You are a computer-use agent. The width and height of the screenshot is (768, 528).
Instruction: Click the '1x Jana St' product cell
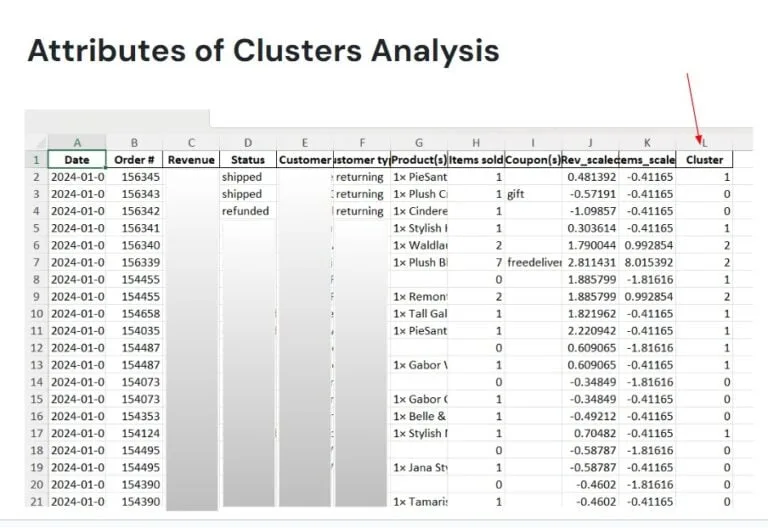[419, 467]
